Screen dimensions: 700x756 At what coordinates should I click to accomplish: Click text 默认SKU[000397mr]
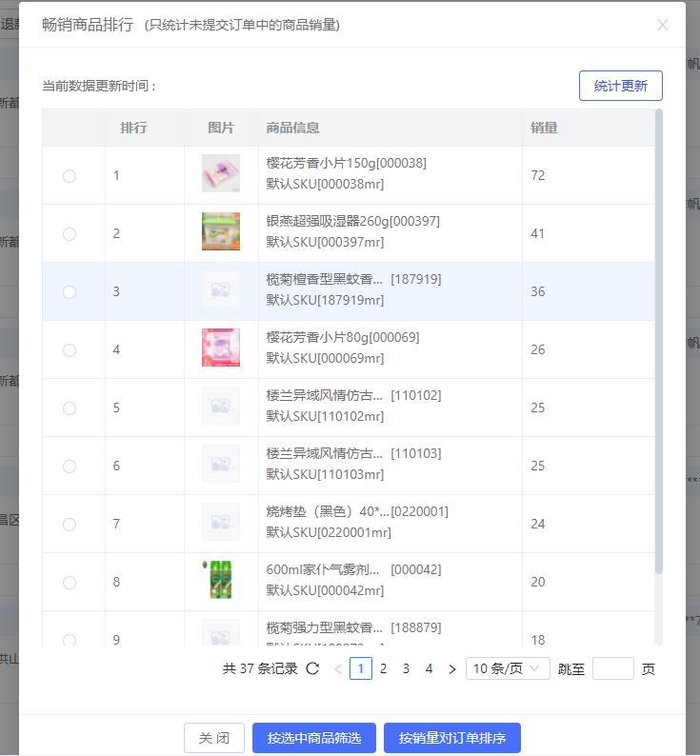(325, 242)
